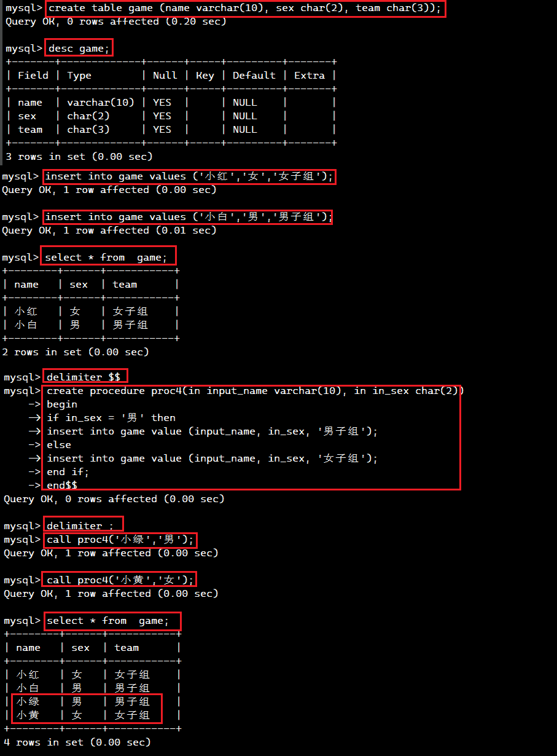Click the 'create table game' command line
557x756 pixels.
tap(244, 9)
